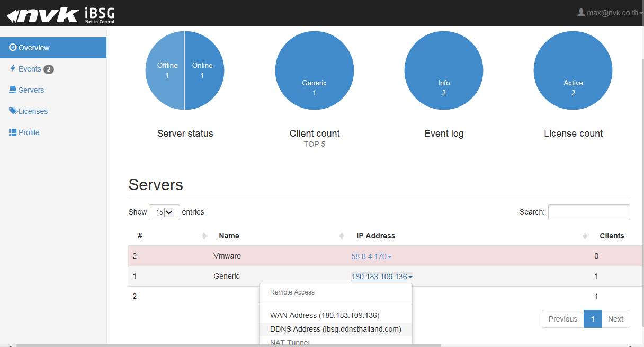Click the Licenses tag icon
This screenshot has height=347, width=644.
[13, 111]
